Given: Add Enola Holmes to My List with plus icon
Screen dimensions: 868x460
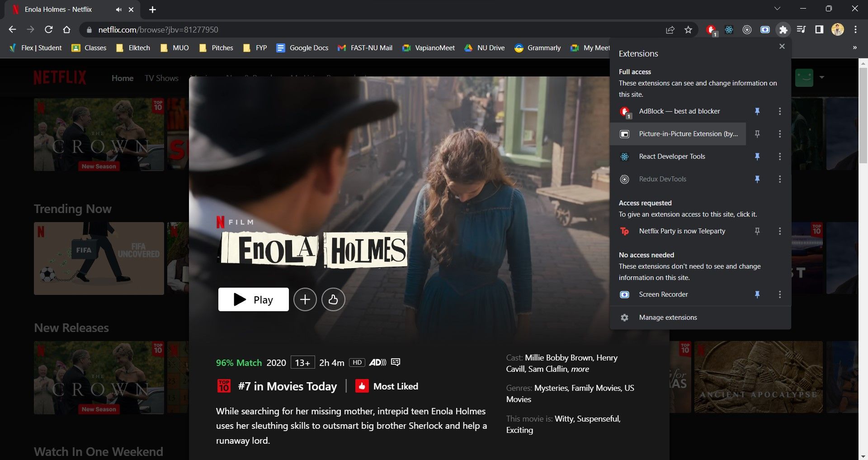Looking at the screenshot, I should pyautogui.click(x=305, y=299).
